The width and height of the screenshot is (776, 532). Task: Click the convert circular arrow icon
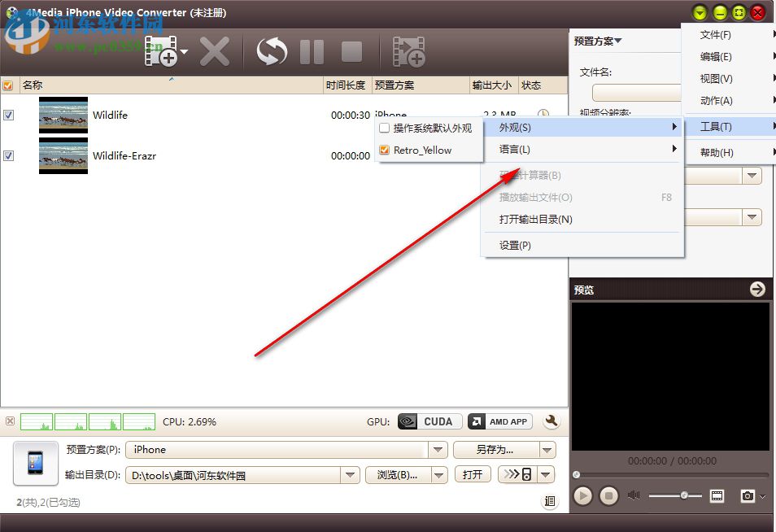tap(271, 50)
